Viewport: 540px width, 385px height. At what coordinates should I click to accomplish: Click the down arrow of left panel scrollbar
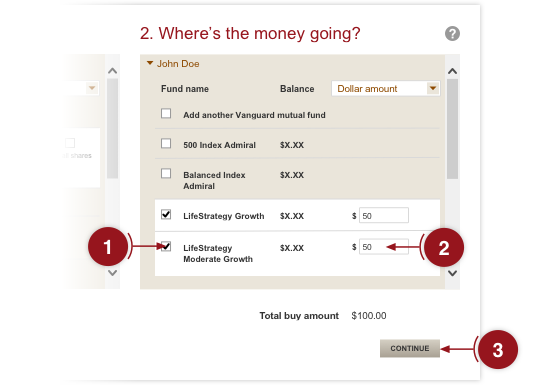click(112, 273)
